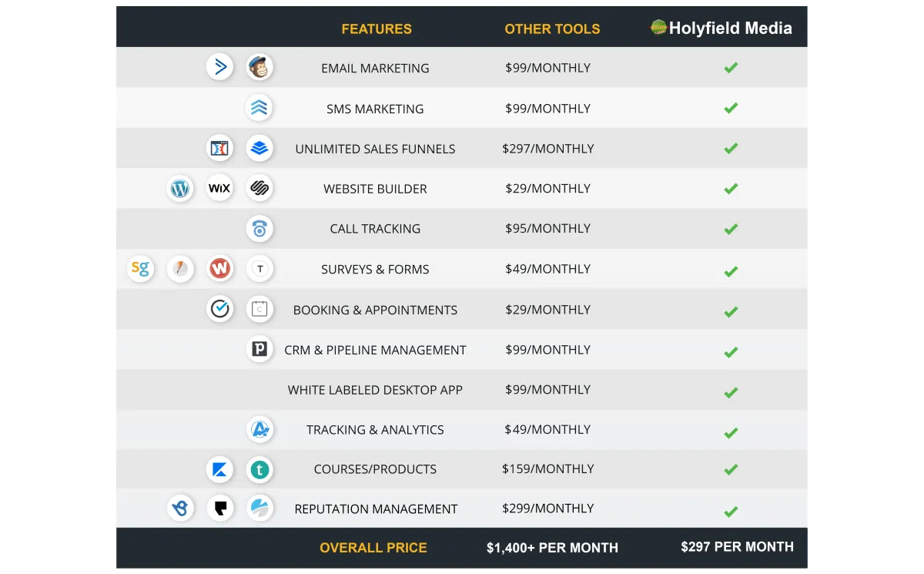Click the green checkmark for Email Marketing
The image size is (924, 574).
point(731,68)
